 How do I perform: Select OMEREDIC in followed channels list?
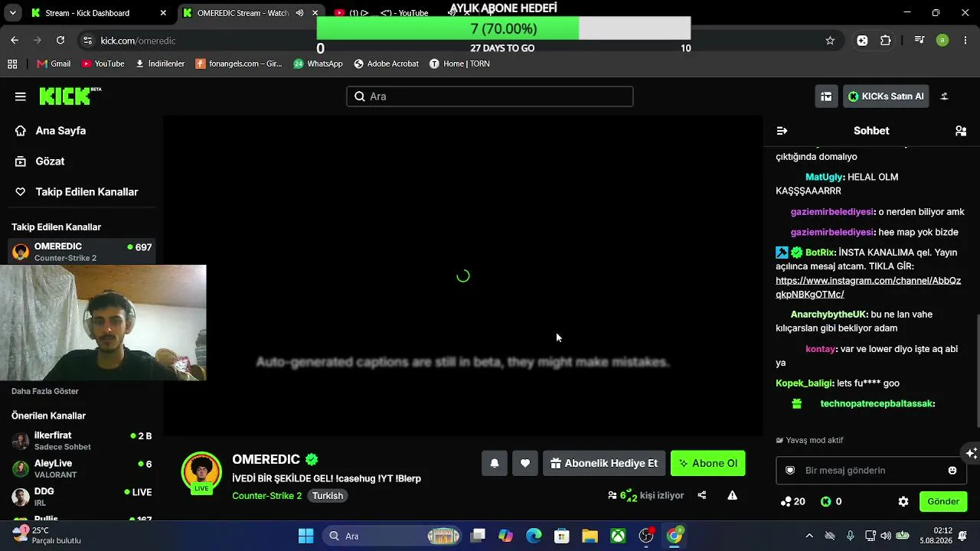click(82, 252)
